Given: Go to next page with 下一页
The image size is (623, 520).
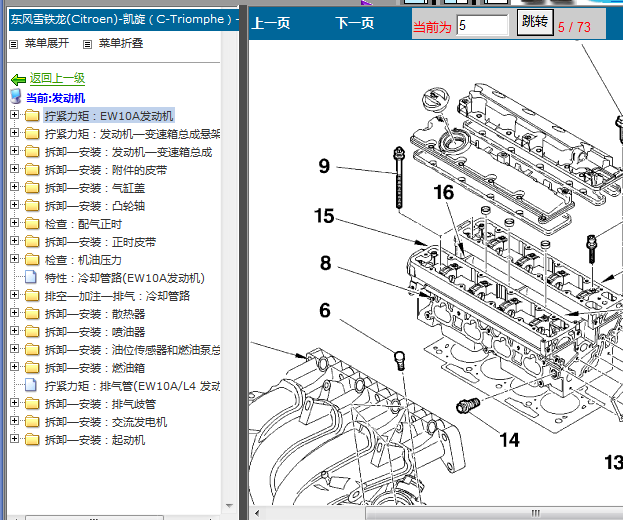Looking at the screenshot, I should pos(355,23).
